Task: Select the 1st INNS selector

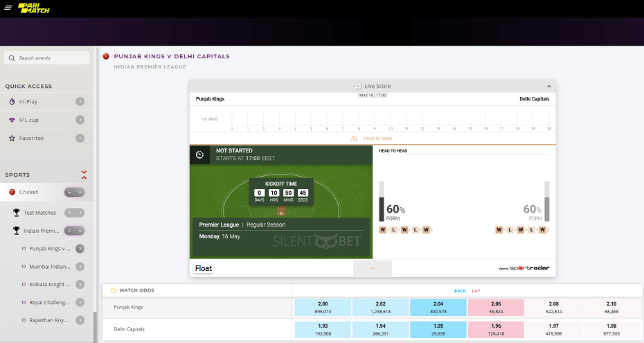Action: [209, 119]
